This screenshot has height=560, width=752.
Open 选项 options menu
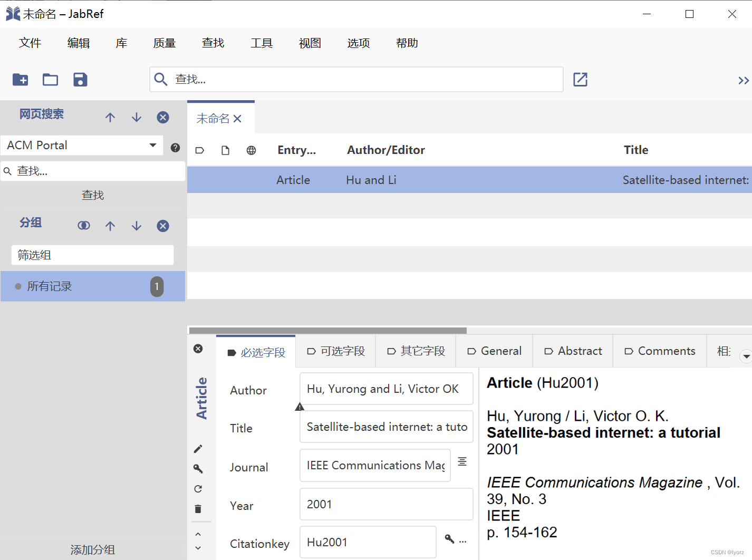(x=359, y=43)
